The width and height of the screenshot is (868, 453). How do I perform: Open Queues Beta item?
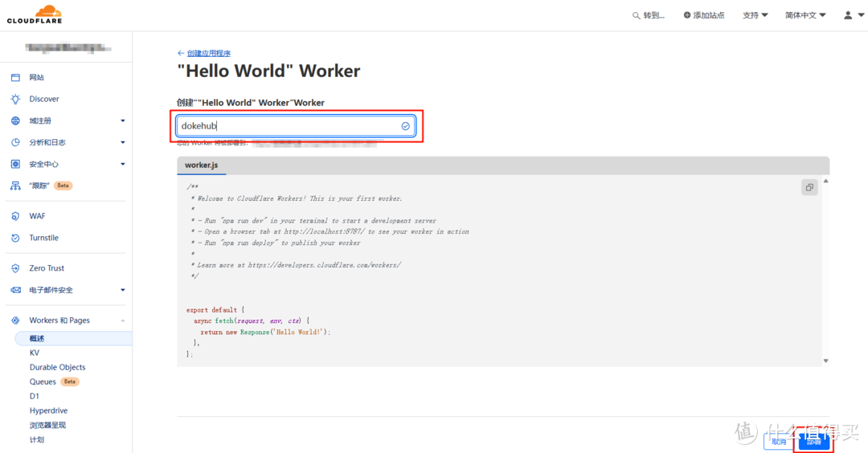[55, 382]
